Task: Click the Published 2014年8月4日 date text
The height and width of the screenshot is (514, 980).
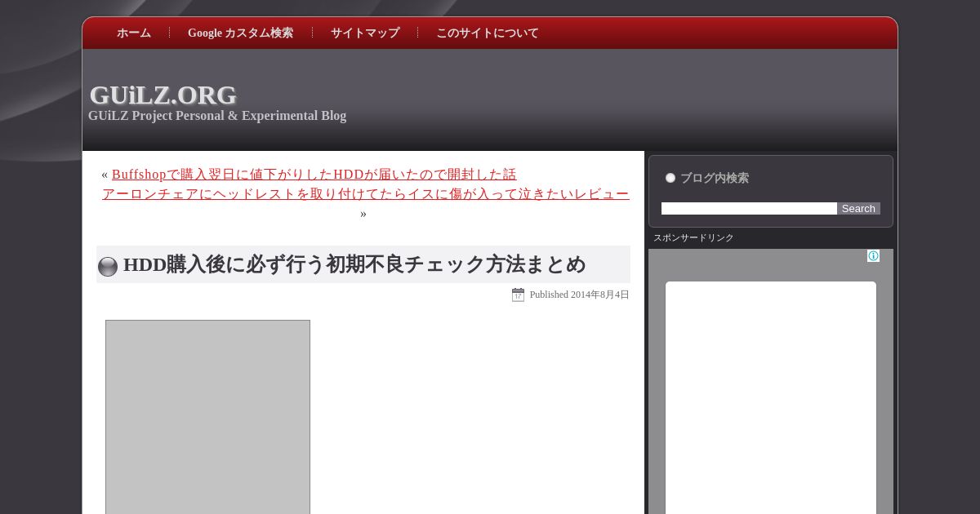Action: (x=579, y=295)
